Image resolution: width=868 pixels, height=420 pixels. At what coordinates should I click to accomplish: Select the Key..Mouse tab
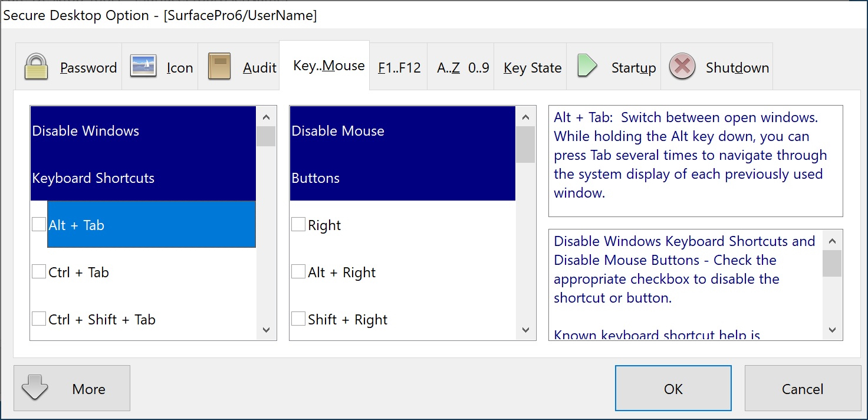pos(328,66)
